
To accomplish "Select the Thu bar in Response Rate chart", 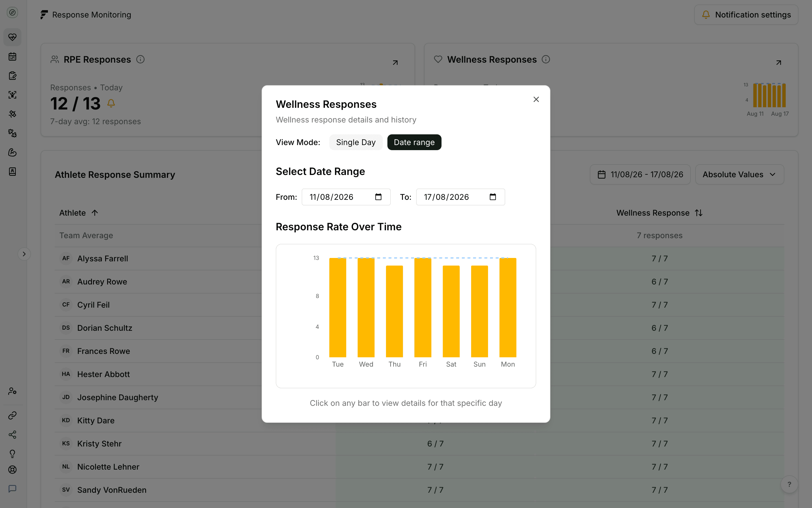I will [394, 312].
